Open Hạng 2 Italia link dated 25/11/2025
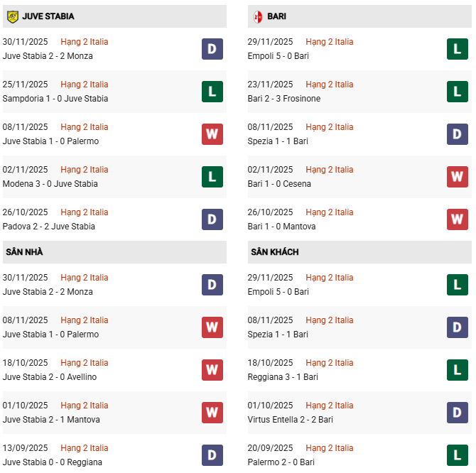476x473 pixels. [85, 85]
